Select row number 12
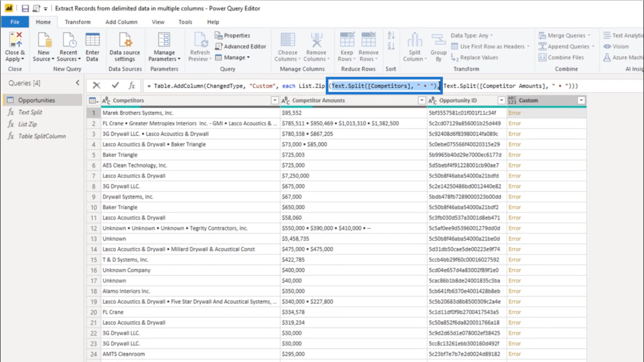Screen dimensions: 644x362 point(93,228)
